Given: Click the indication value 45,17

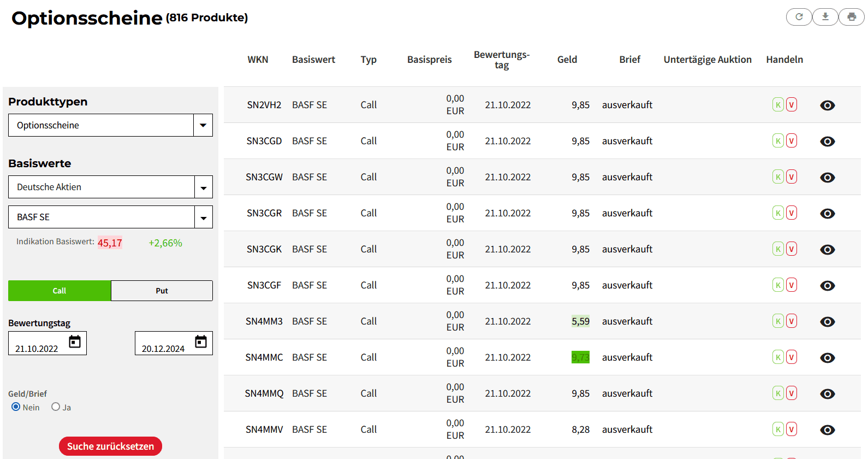Looking at the screenshot, I should pos(110,243).
